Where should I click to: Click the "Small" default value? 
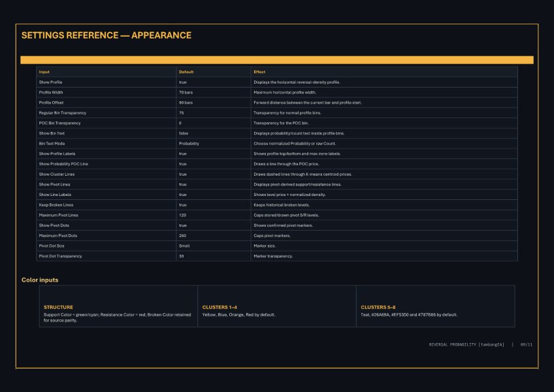[x=184, y=246]
